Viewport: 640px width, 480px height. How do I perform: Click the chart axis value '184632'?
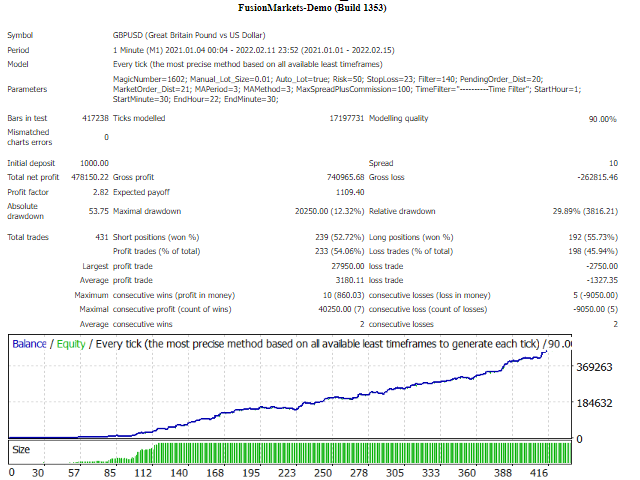594,403
